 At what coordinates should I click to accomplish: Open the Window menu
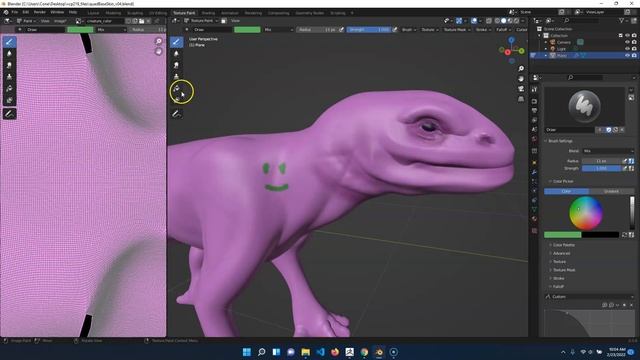point(57,12)
